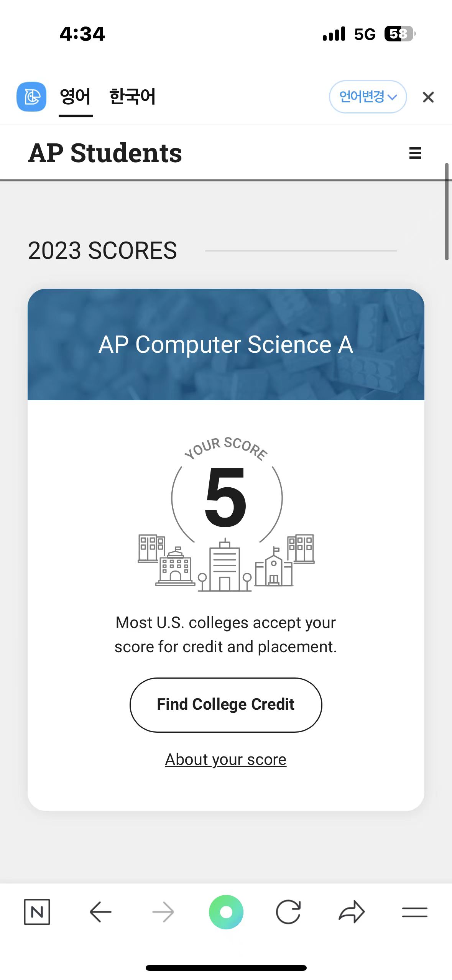Close the translation bar
The width and height of the screenshot is (452, 980).
(428, 97)
